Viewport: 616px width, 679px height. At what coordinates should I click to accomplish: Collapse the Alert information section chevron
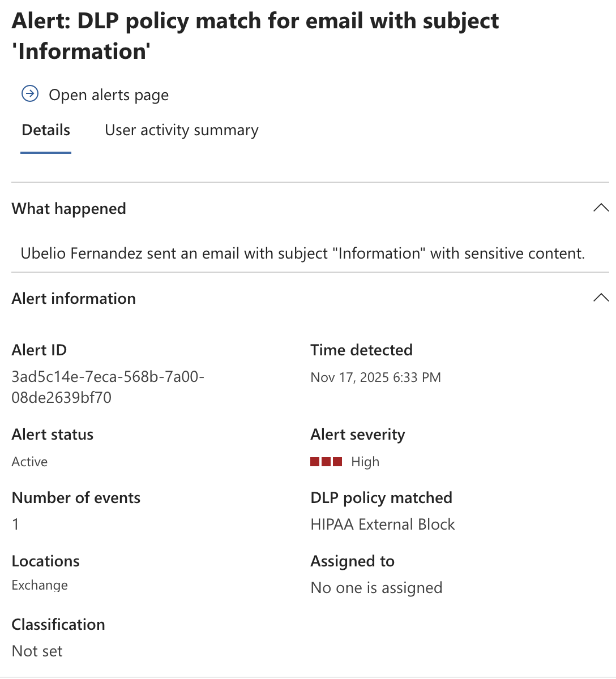tap(601, 298)
